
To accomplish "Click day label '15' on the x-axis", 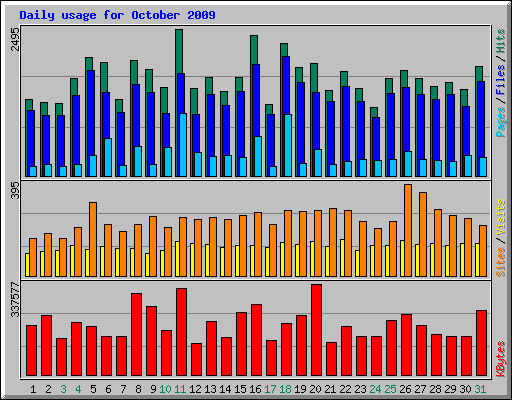I will [x=240, y=389].
